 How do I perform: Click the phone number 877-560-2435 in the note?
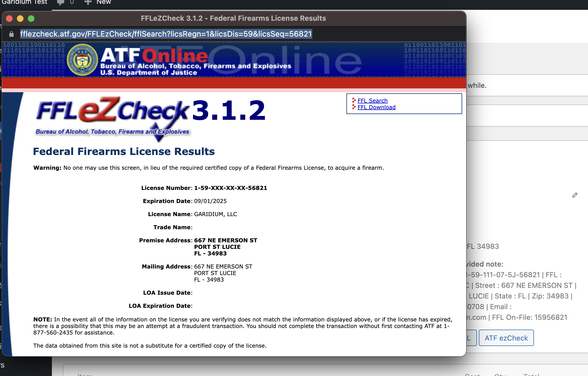53,333
